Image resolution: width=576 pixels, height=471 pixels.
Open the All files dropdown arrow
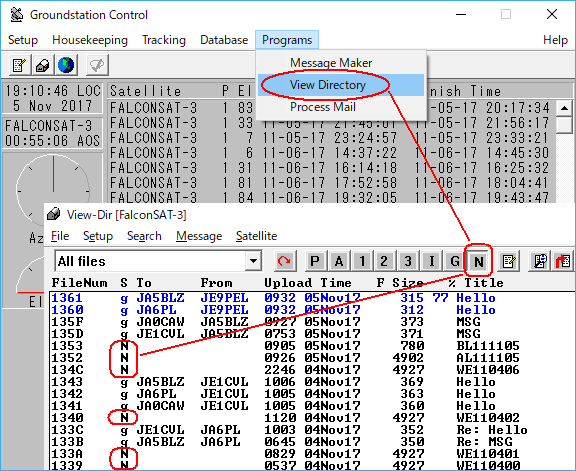253,261
